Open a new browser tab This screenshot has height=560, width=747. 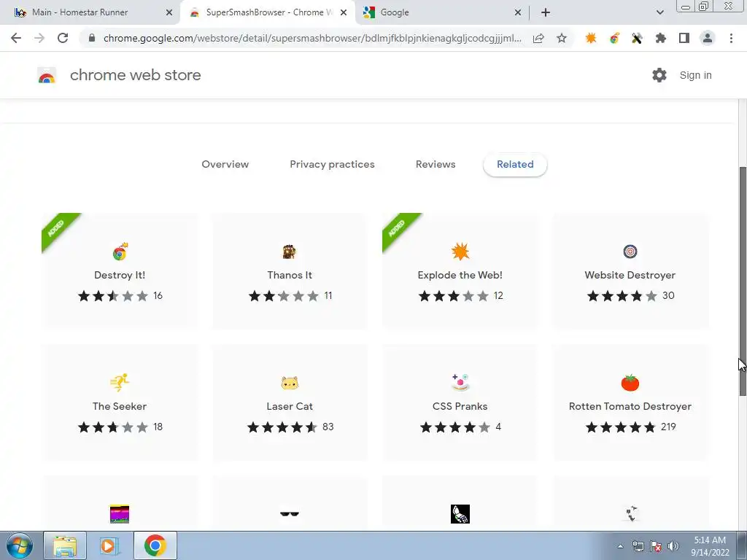pos(546,12)
